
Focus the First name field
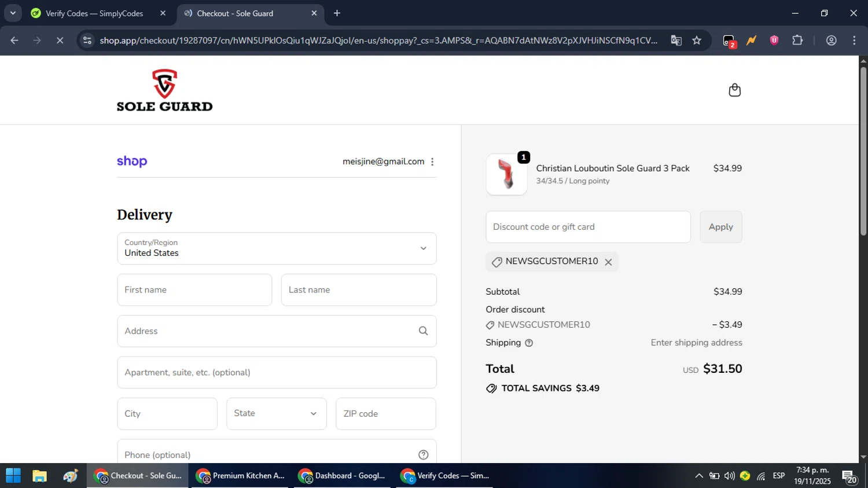194,290
